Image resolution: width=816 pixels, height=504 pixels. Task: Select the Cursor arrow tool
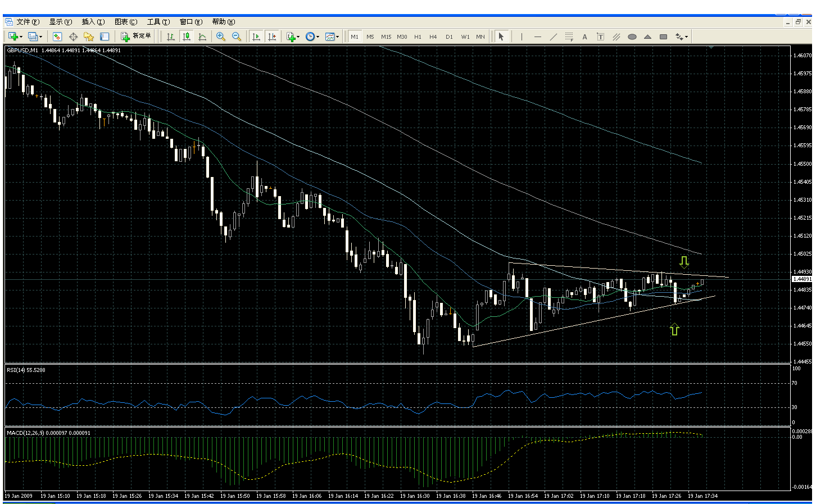[x=501, y=37]
